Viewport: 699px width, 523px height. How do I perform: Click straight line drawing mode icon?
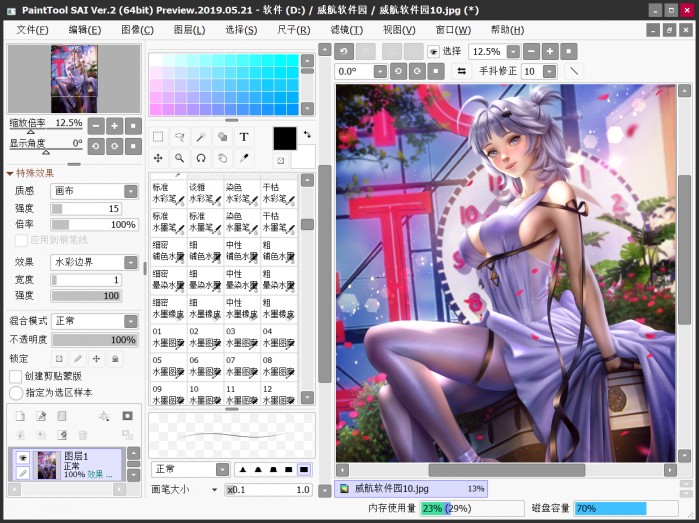pyautogui.click(x=574, y=71)
